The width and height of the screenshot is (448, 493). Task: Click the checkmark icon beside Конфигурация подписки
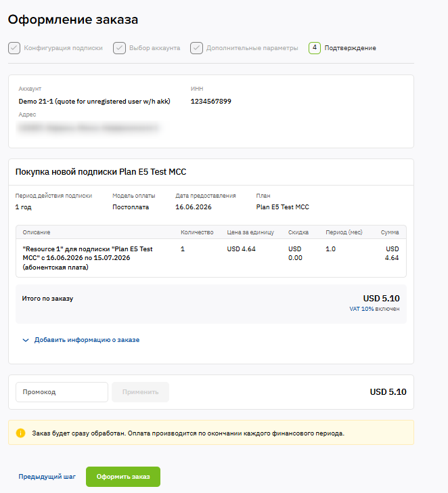tap(14, 48)
